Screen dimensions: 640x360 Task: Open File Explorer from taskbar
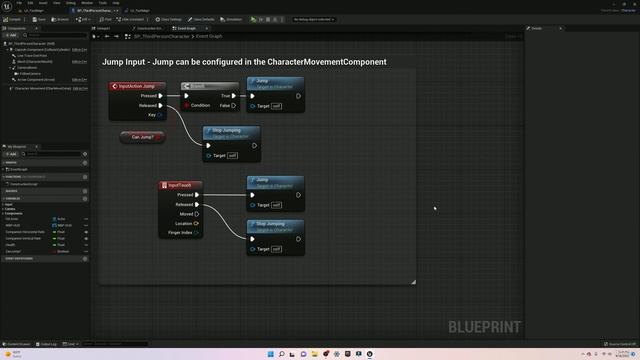314,354
